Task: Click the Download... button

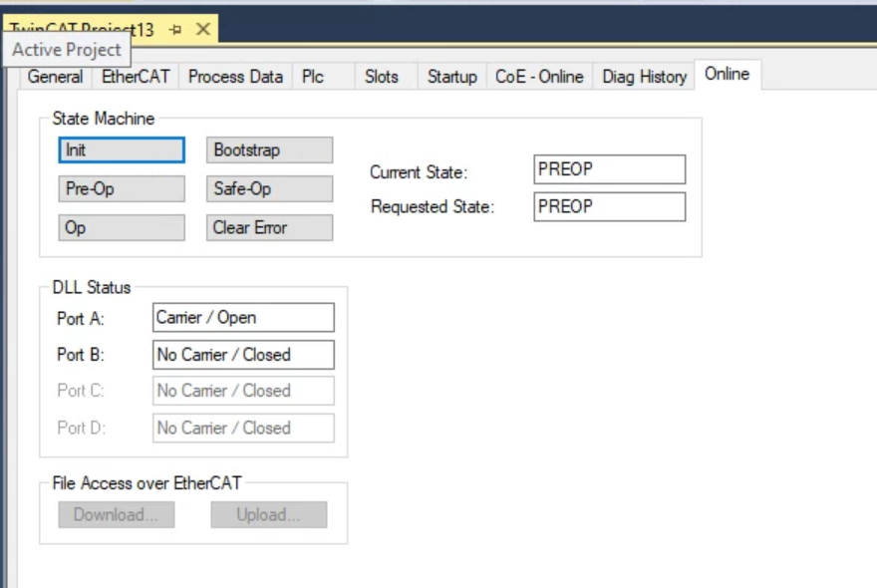Action: coord(117,514)
